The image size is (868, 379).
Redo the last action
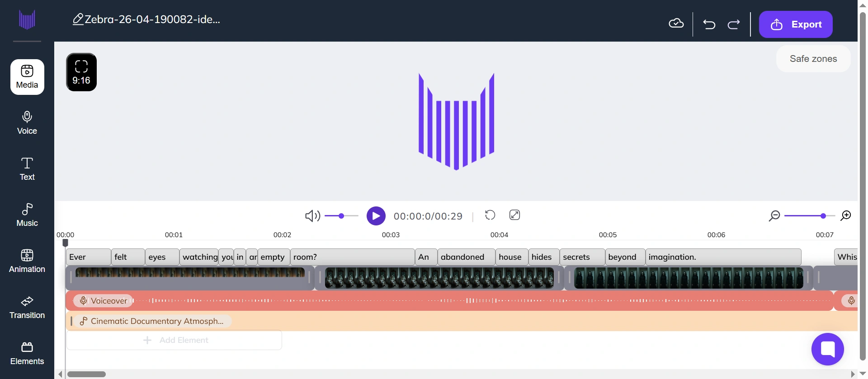[x=734, y=24]
